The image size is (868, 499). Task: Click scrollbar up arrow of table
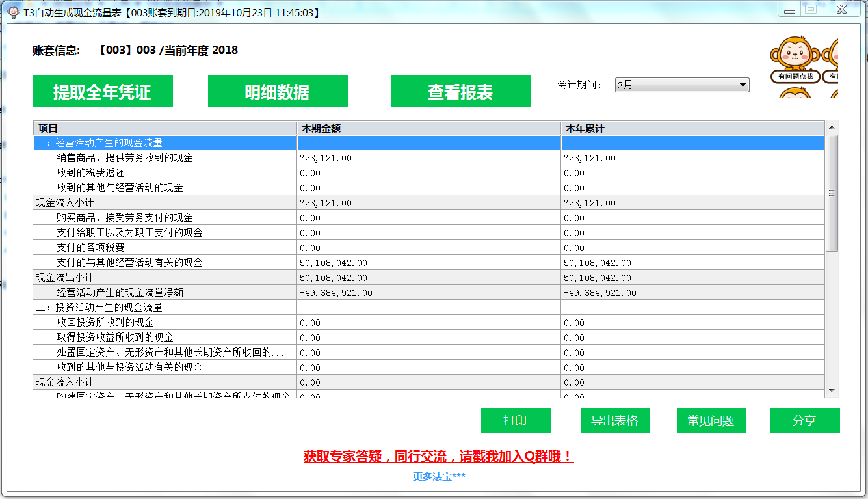[x=832, y=128]
